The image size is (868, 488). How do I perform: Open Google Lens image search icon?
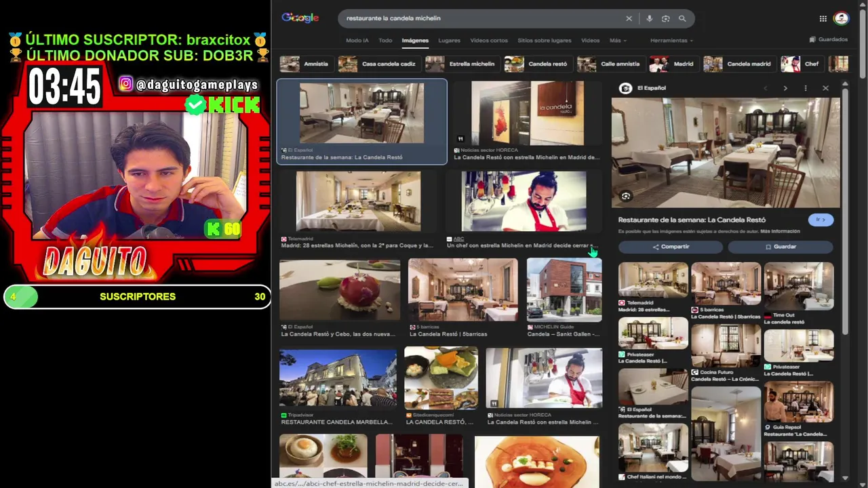click(x=666, y=19)
